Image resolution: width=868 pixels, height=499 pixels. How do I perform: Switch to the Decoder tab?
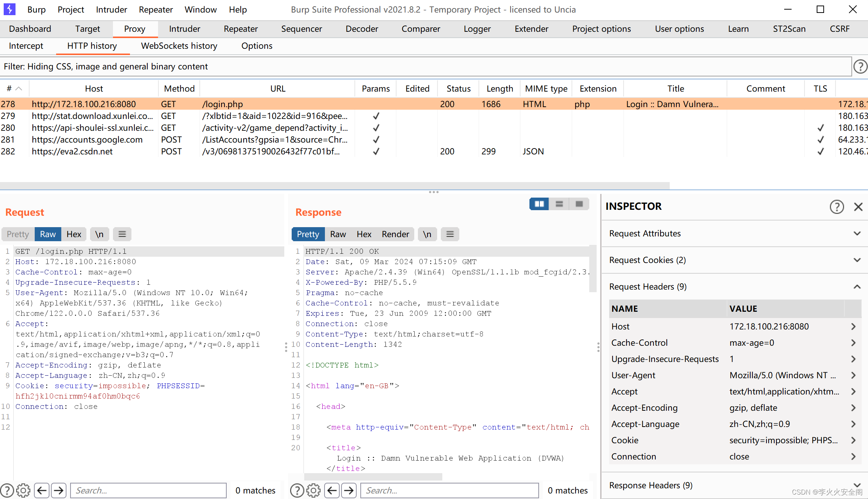click(362, 29)
